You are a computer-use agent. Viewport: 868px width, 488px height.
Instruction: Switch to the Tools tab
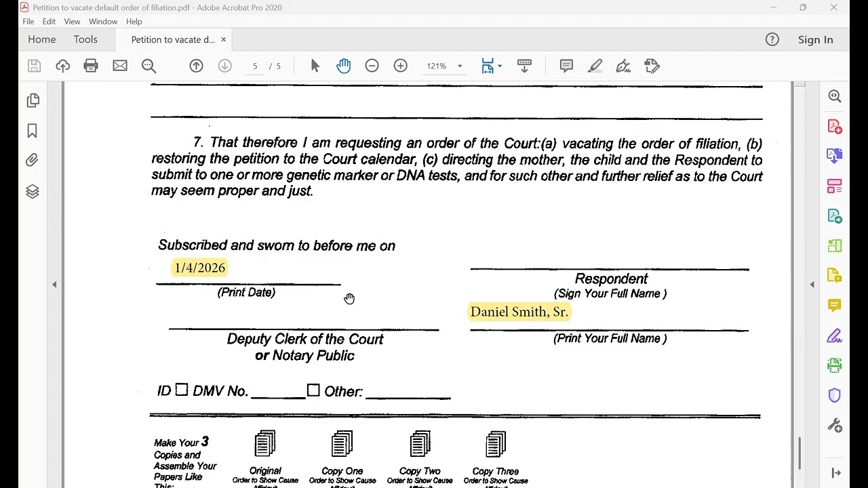point(85,39)
